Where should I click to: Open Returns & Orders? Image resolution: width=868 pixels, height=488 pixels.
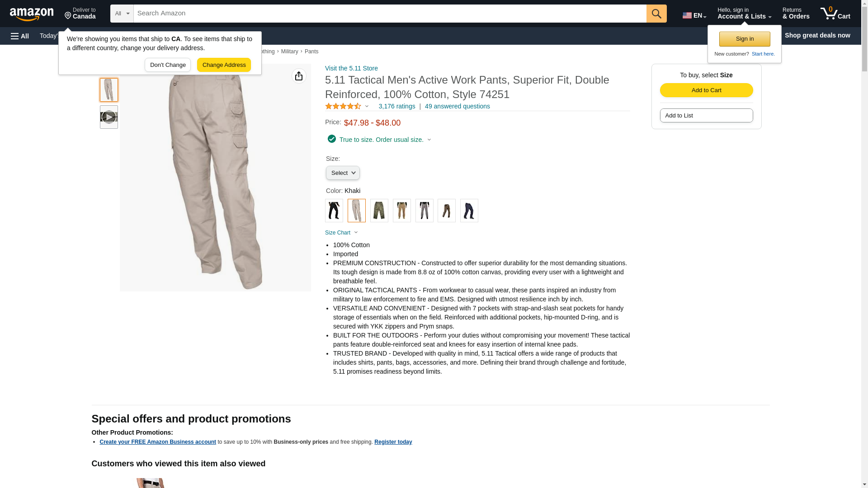click(796, 14)
